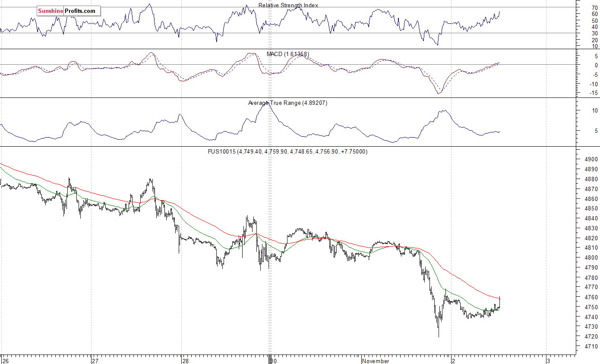
Task: Click the 4800 price axis value
Action: pyautogui.click(x=591, y=258)
